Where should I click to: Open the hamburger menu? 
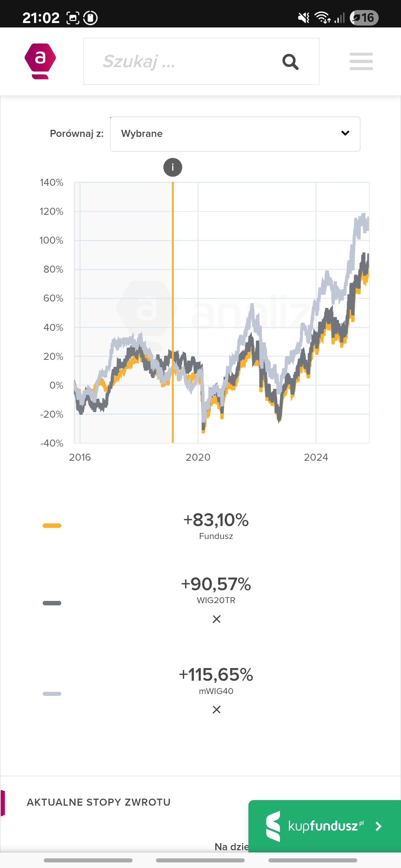(x=361, y=61)
